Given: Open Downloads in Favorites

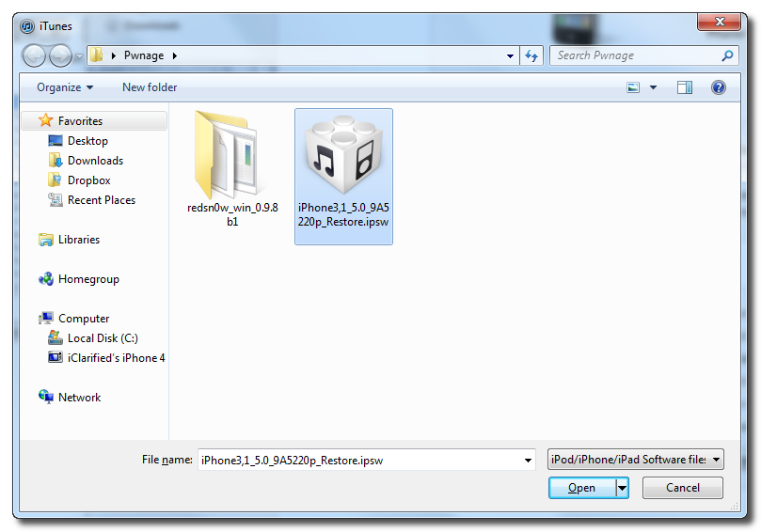Looking at the screenshot, I should [95, 161].
